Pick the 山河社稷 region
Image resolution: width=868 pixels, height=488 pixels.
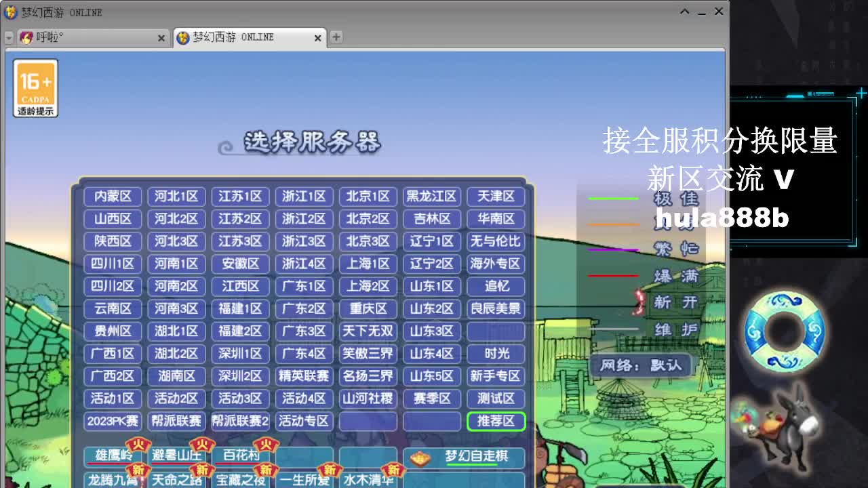pos(368,398)
